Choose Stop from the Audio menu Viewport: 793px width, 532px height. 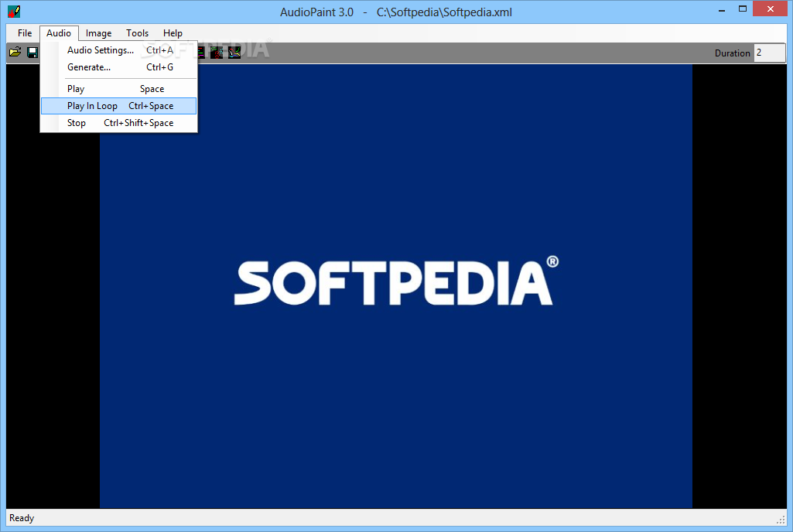coord(119,123)
